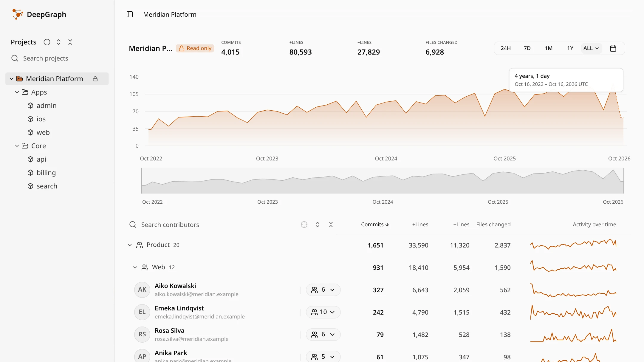Sort by +Lines column header
The image size is (644, 362).
pos(420,225)
